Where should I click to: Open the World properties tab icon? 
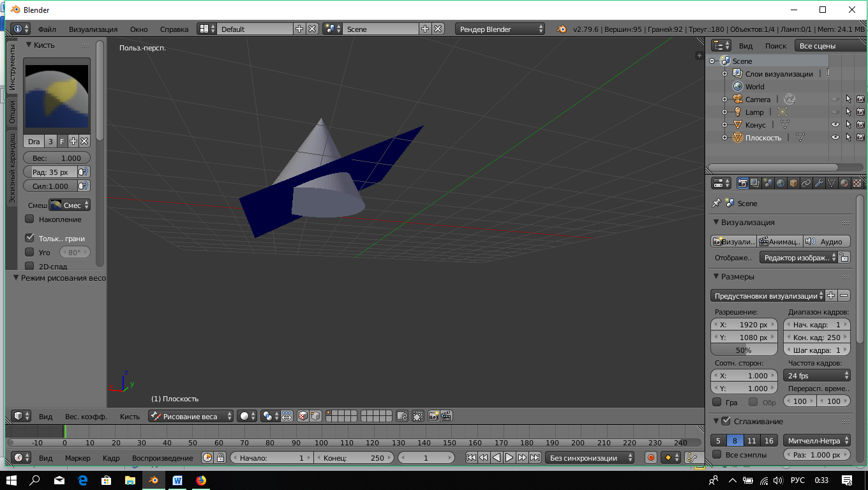(x=781, y=184)
